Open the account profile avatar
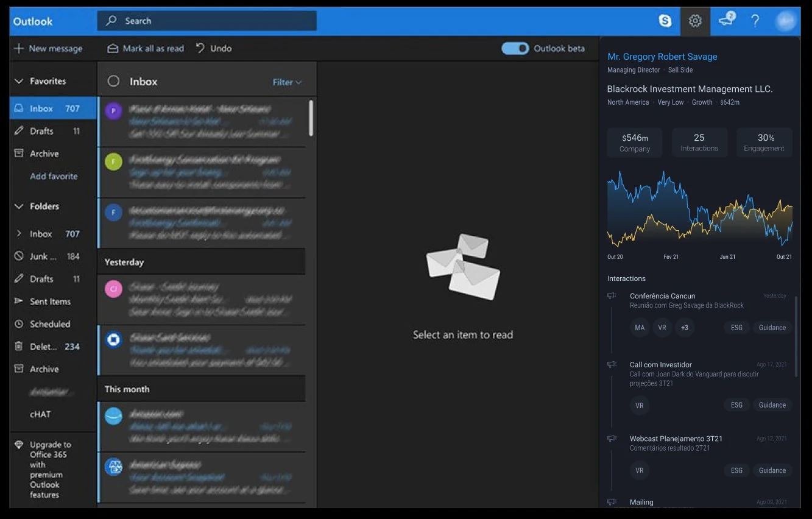The image size is (812, 519). tap(785, 21)
